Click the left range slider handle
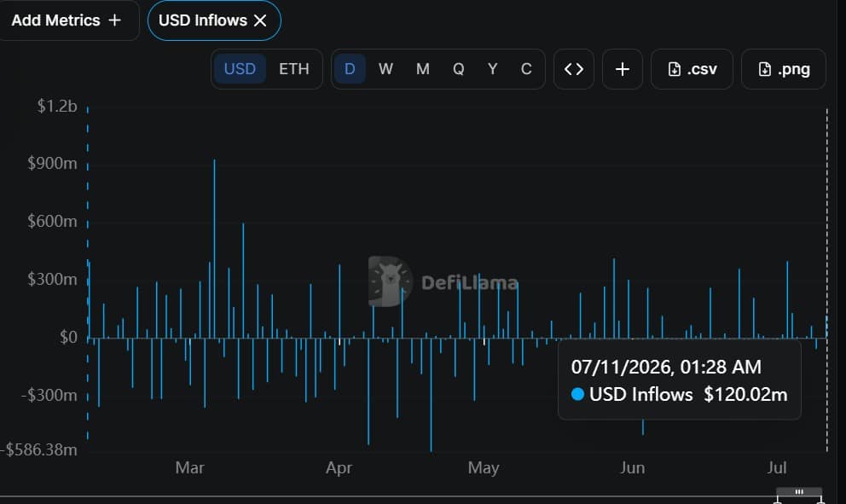This screenshot has height=504, width=846. pos(778,501)
